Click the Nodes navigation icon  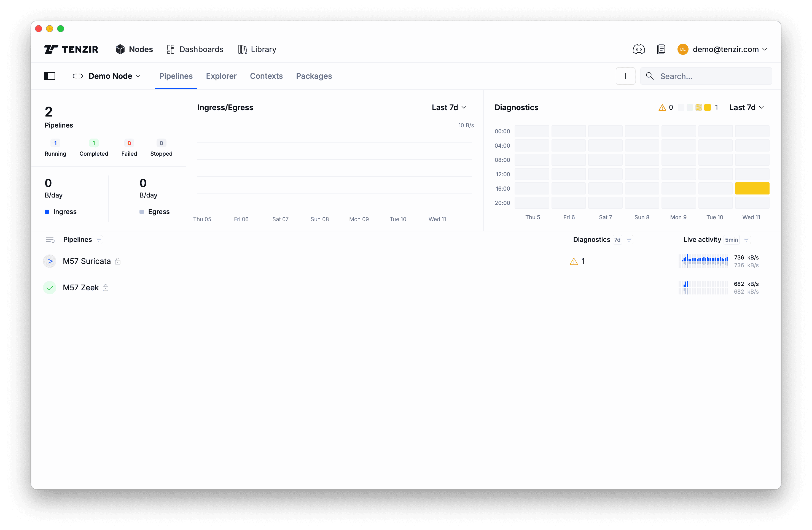120,49
